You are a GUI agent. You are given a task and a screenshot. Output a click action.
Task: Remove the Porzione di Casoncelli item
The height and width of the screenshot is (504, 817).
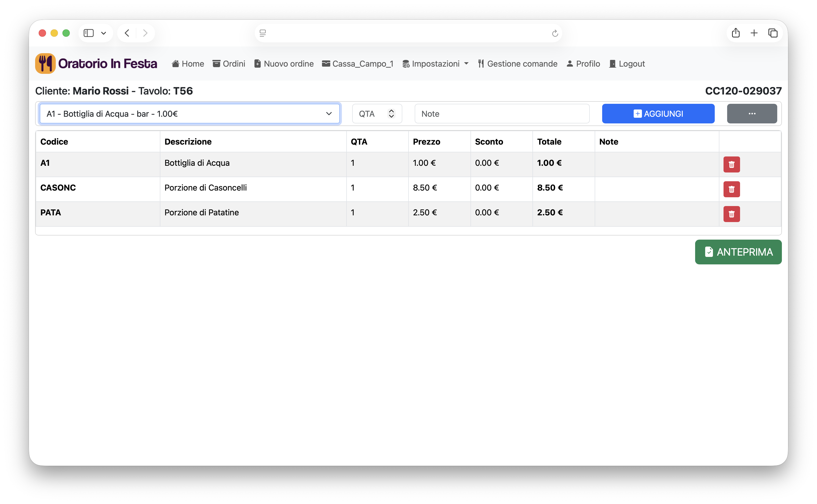731,189
